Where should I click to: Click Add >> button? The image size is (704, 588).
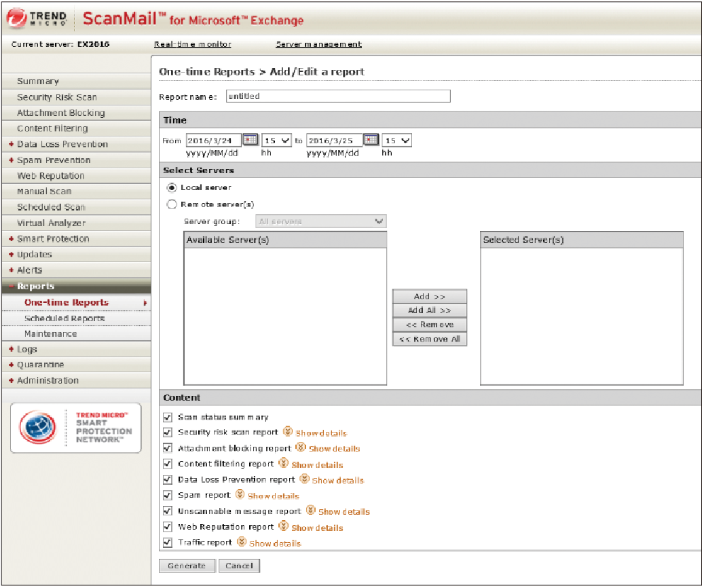[x=429, y=297]
